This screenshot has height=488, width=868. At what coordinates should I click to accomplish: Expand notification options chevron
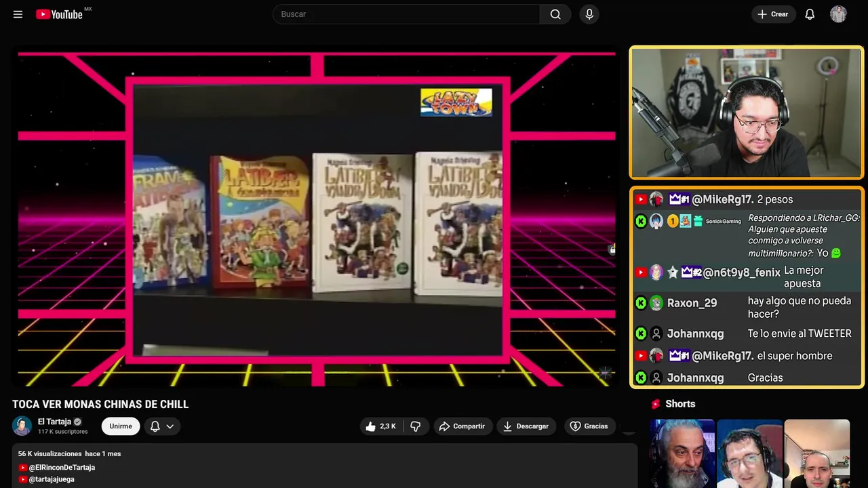(x=170, y=426)
